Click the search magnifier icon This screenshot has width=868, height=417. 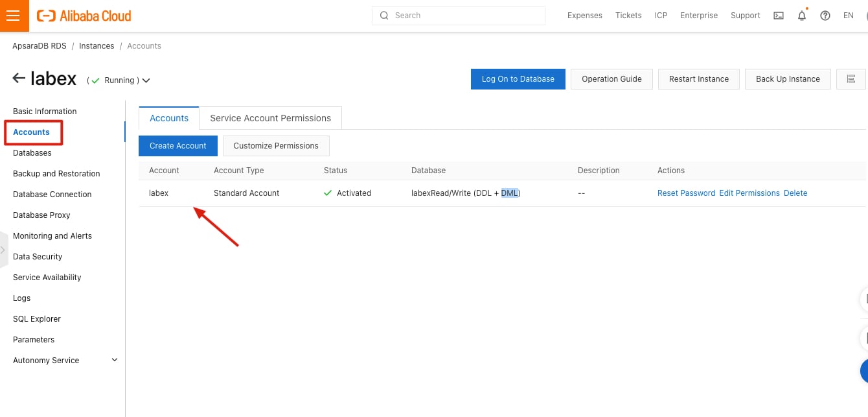click(x=384, y=16)
